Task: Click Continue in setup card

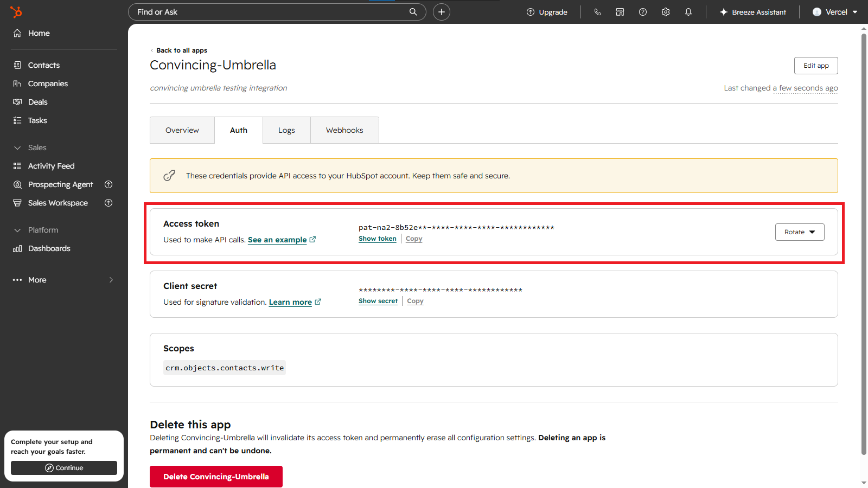Action: [64, 468]
